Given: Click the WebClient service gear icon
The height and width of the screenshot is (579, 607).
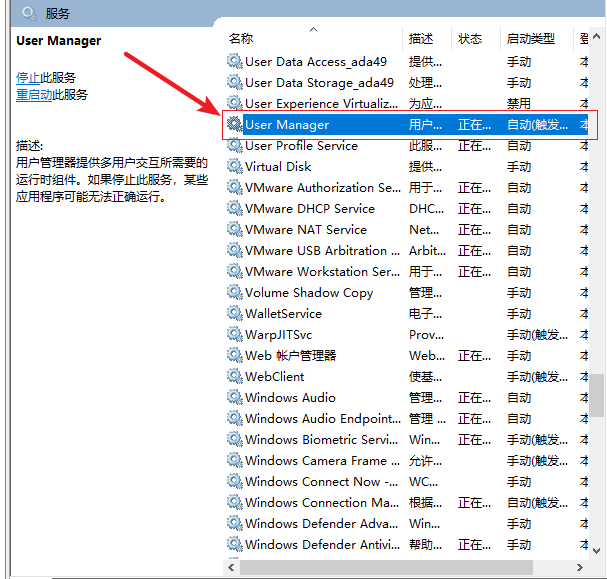Looking at the screenshot, I should click(235, 377).
